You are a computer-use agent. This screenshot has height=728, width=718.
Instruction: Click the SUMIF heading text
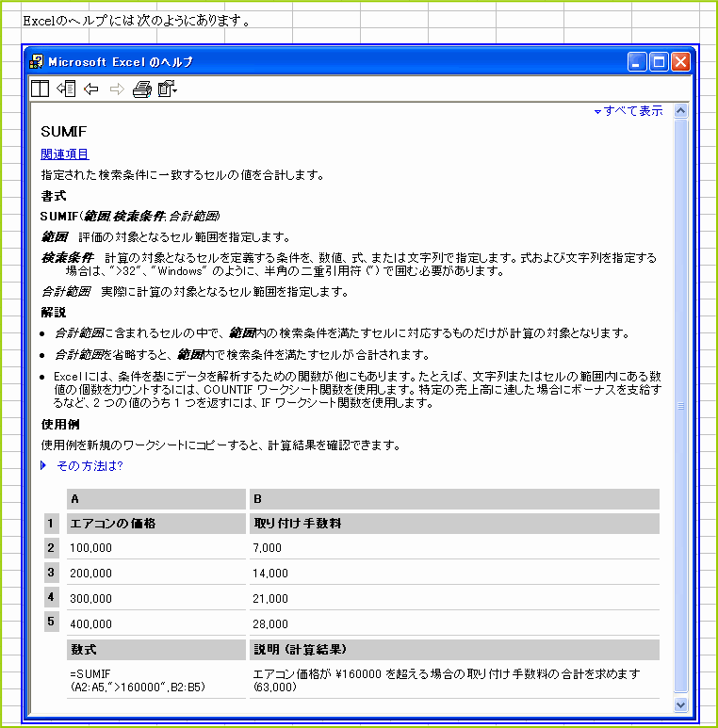(64, 132)
